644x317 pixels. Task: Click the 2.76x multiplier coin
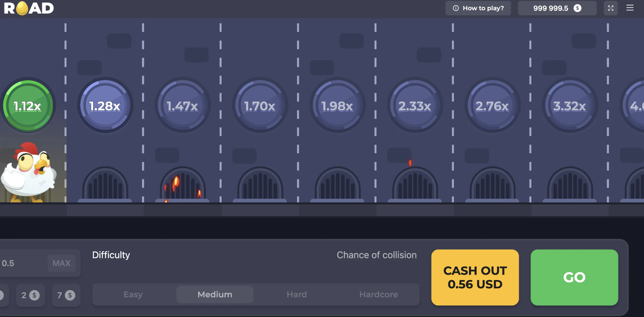(493, 105)
